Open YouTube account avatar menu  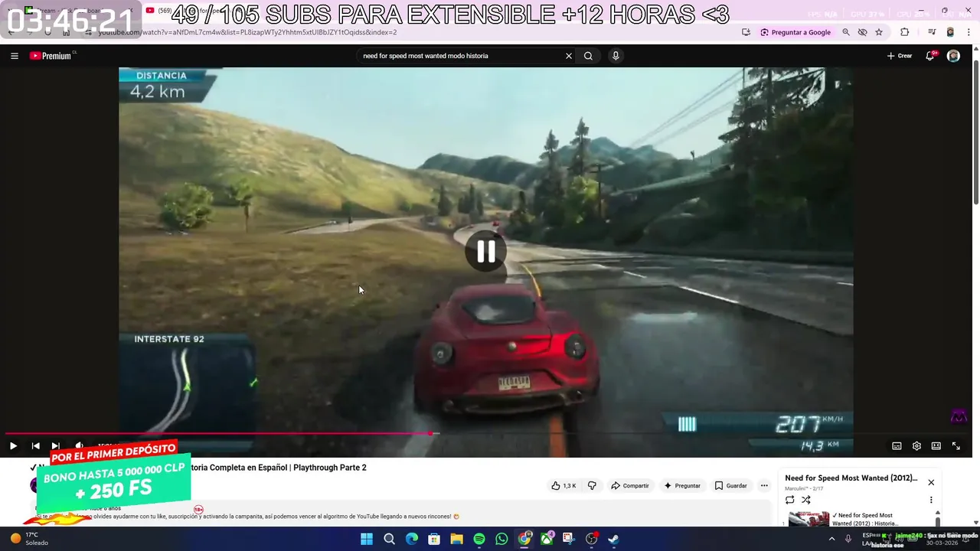tap(953, 56)
